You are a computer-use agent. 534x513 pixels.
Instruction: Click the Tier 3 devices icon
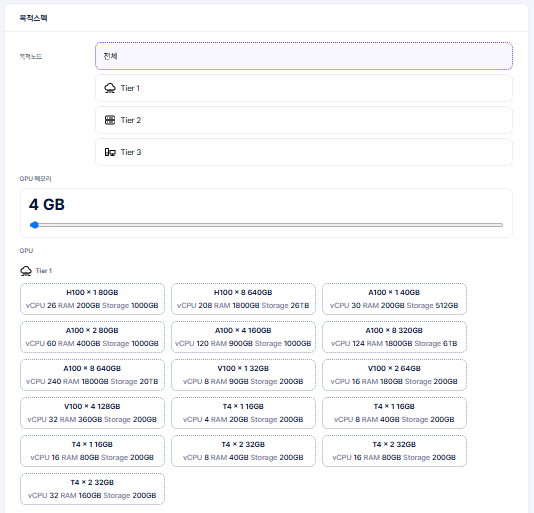pyautogui.click(x=110, y=152)
